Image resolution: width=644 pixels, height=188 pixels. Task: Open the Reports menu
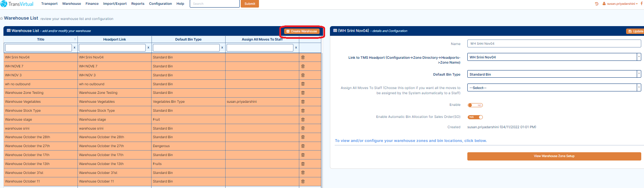(x=138, y=4)
